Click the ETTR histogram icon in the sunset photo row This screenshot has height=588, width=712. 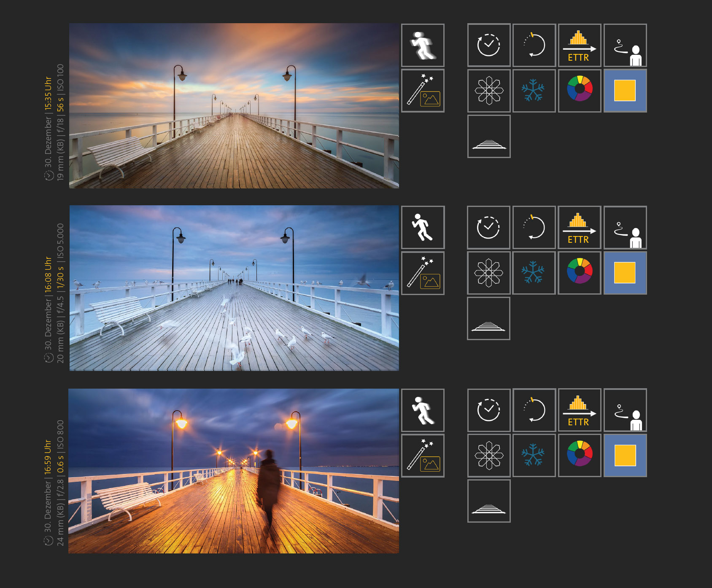coord(580,45)
